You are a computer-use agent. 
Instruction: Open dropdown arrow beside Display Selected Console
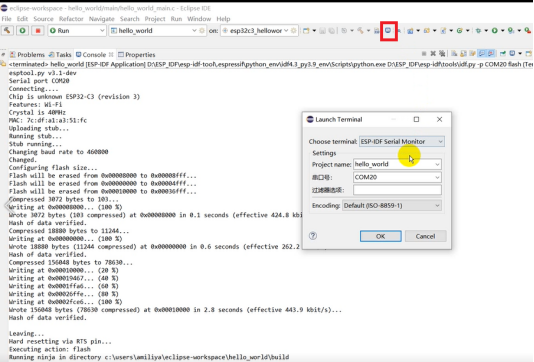[x=520, y=53]
